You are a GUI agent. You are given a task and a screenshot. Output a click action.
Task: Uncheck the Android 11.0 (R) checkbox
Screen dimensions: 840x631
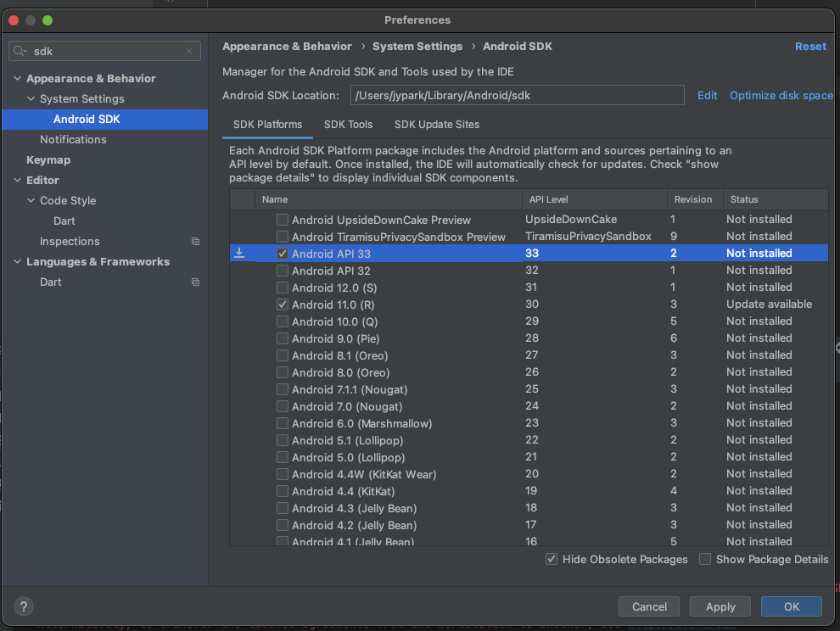(x=283, y=304)
